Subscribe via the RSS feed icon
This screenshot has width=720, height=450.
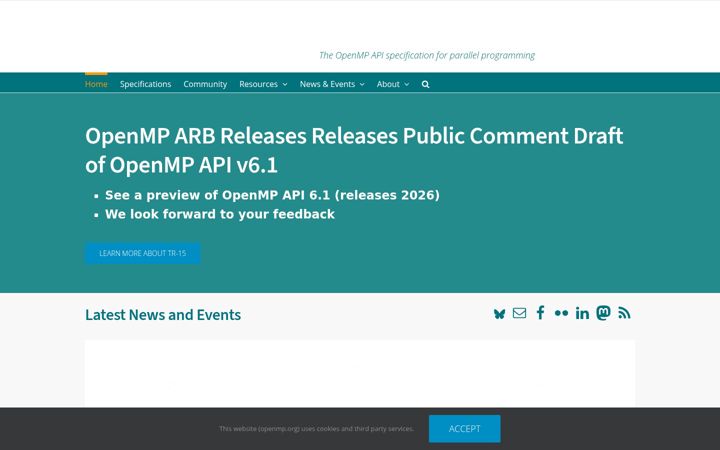(x=624, y=313)
